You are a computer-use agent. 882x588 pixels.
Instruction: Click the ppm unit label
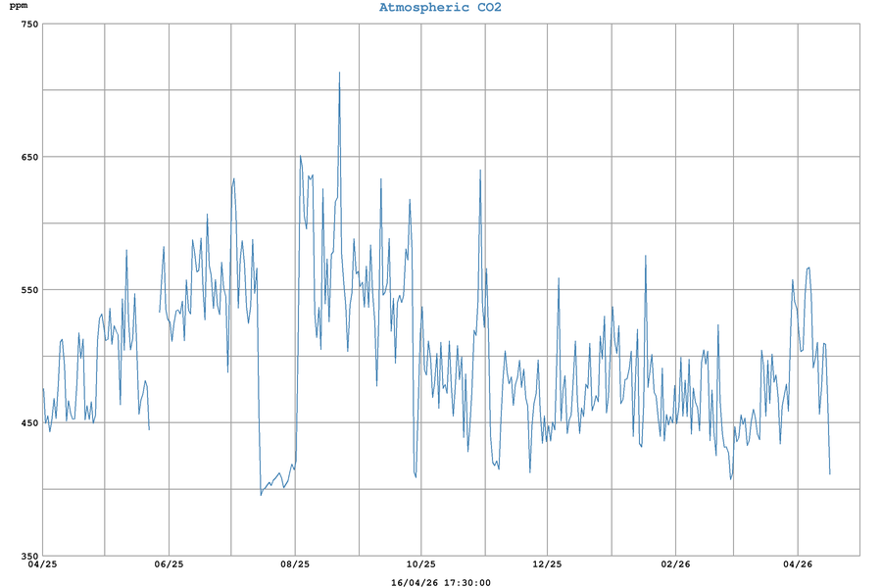[x=19, y=7]
